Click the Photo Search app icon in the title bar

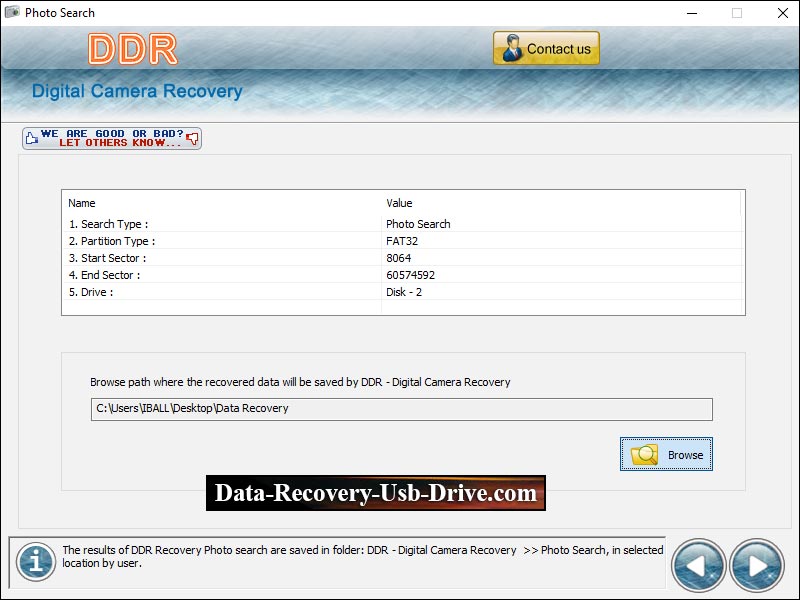click(x=12, y=12)
